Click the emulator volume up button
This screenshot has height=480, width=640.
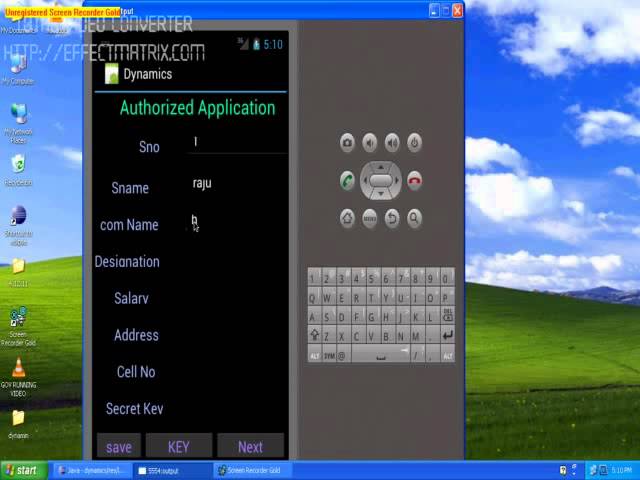point(392,143)
